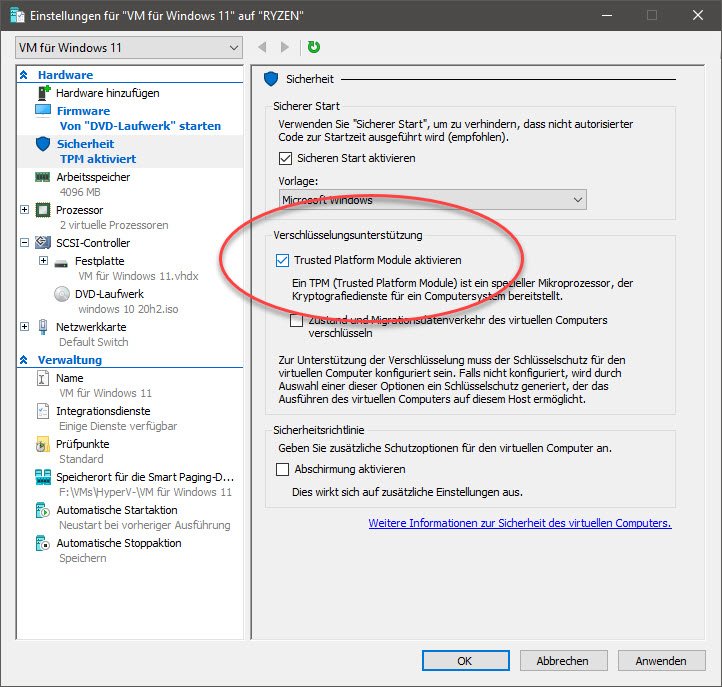Click '4096 MB' memory value

click(x=80, y=192)
